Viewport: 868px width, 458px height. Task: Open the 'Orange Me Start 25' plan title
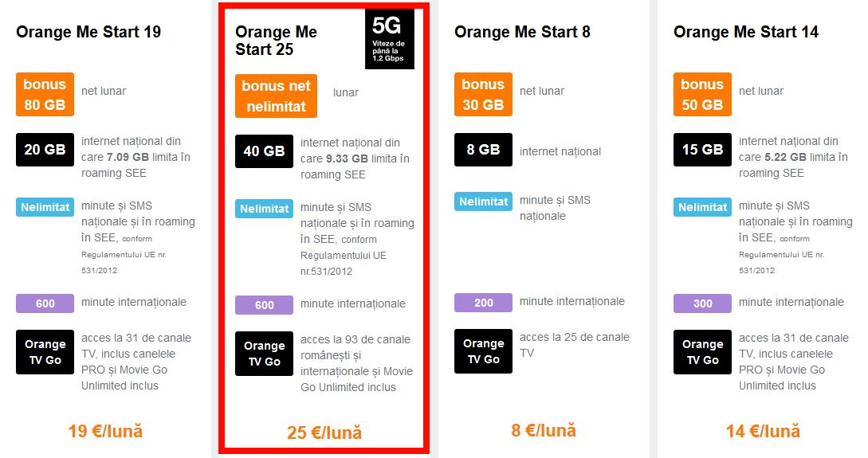(276, 41)
